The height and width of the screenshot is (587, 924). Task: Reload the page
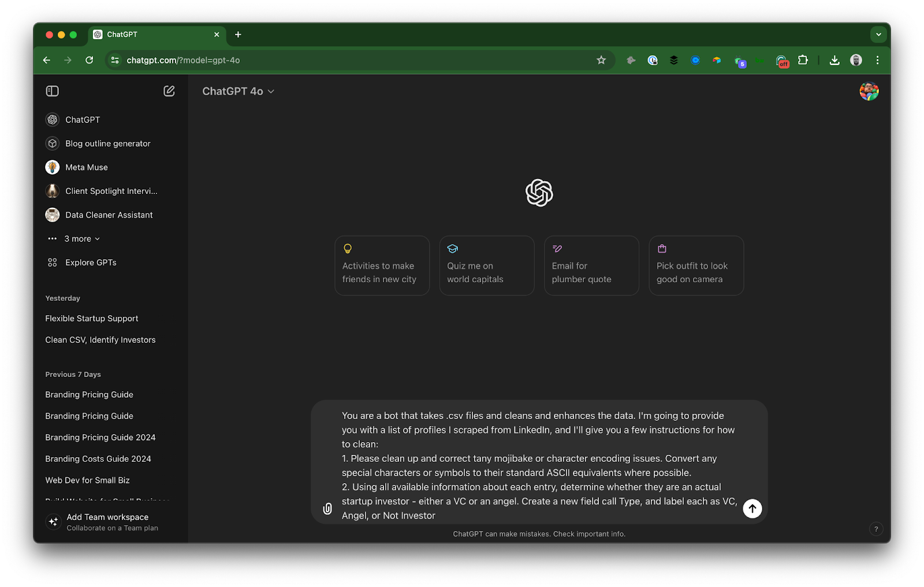pos(90,60)
